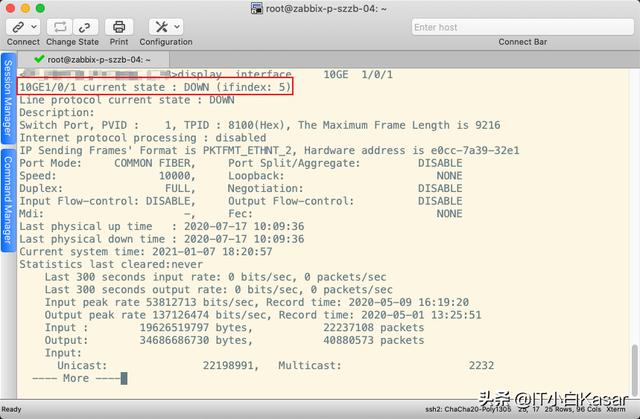Click the 'Output peak rate 137126474 bits/sec' line

pyautogui.click(x=263, y=315)
